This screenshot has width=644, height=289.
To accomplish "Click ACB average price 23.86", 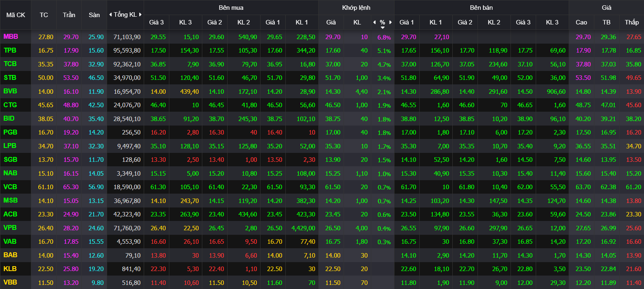I will pos(608,214).
